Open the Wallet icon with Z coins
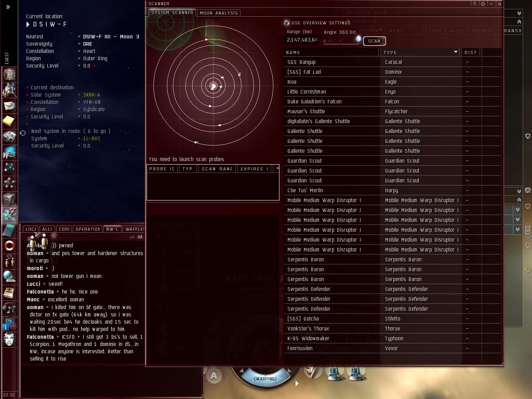Screen dimensions: 532x399 [9, 215]
